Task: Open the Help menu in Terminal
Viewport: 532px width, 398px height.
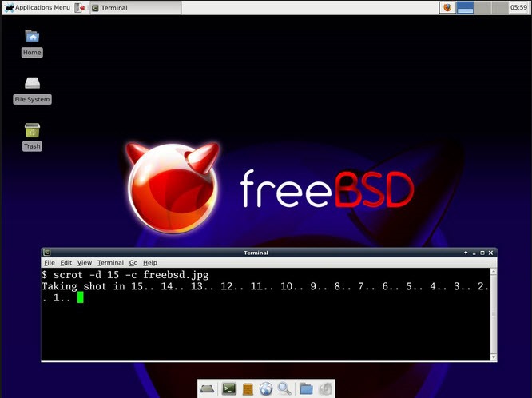Action: click(149, 262)
